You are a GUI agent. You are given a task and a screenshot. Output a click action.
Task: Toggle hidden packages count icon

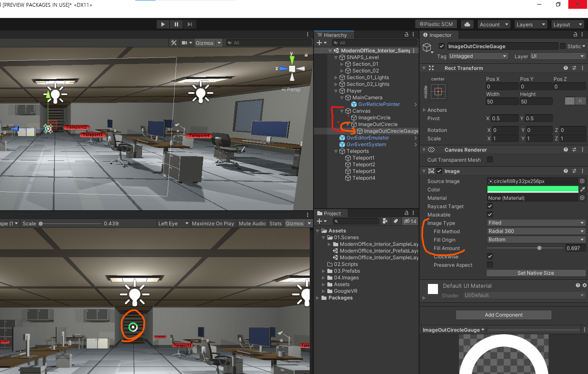pyautogui.click(x=410, y=221)
